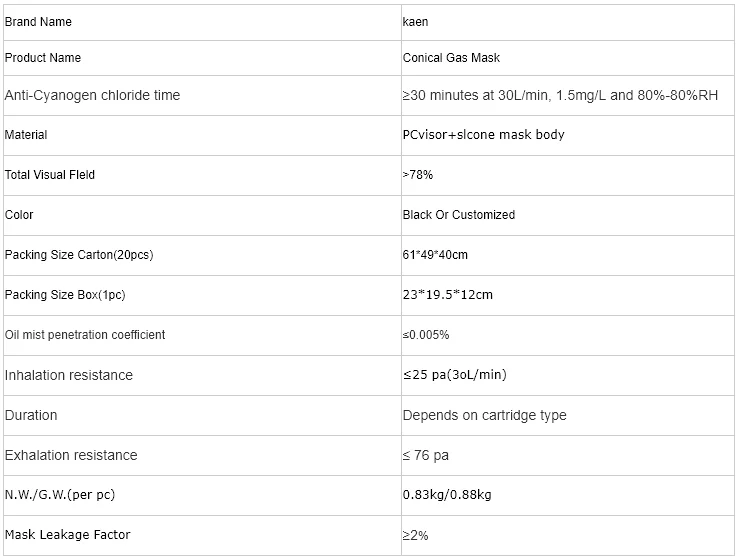Click the Brand Name label cell
This screenshot has height=560, width=739.
202,22
